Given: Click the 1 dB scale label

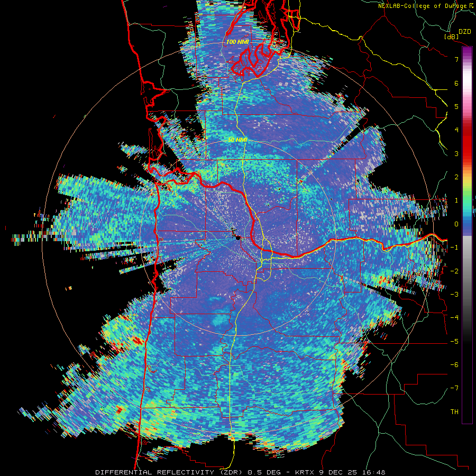Looking at the screenshot, I should pyautogui.click(x=456, y=200).
